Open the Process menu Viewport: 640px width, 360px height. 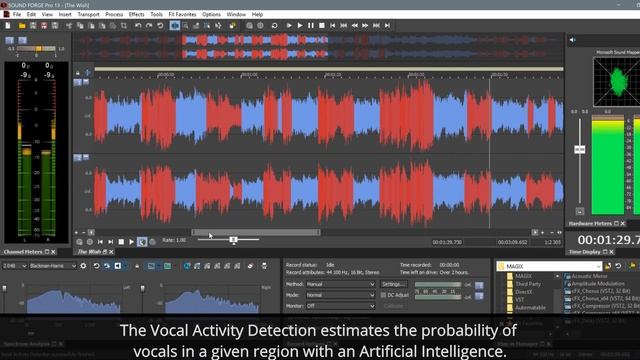click(114, 14)
